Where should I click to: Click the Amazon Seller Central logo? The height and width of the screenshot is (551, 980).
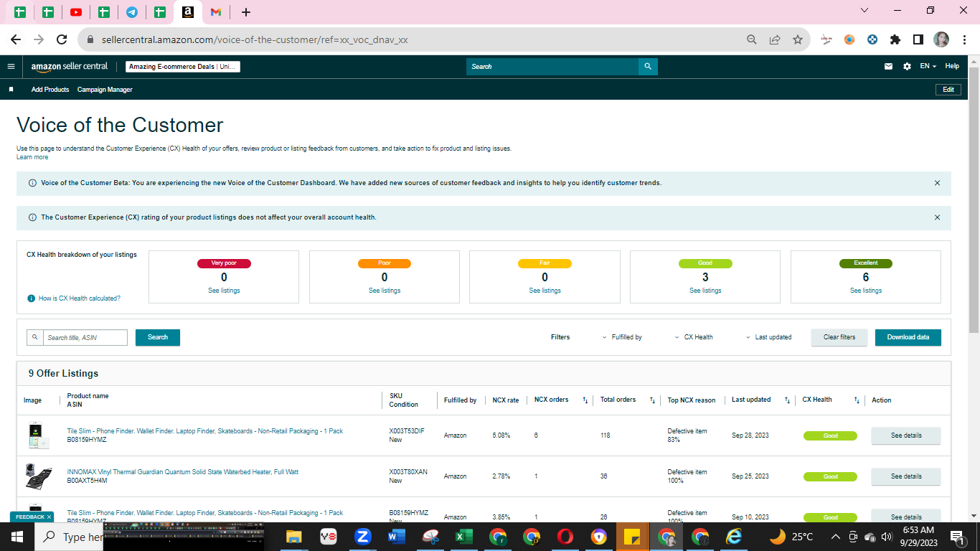pyautogui.click(x=70, y=67)
